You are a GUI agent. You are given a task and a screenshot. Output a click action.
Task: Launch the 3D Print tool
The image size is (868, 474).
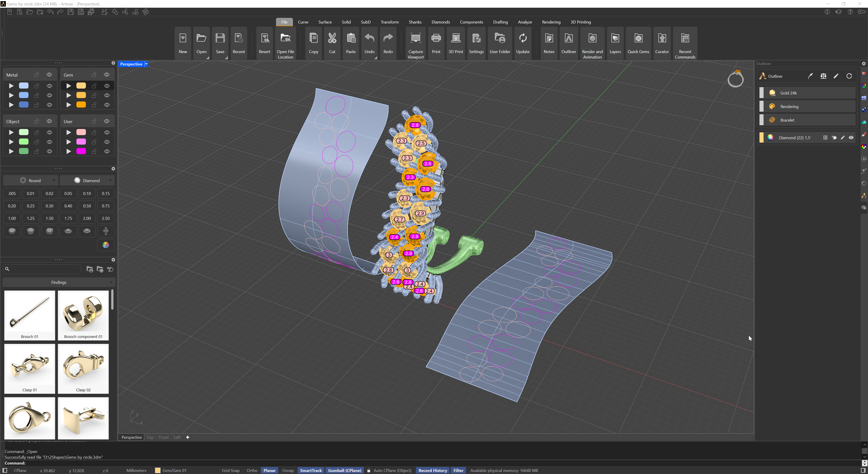455,43
